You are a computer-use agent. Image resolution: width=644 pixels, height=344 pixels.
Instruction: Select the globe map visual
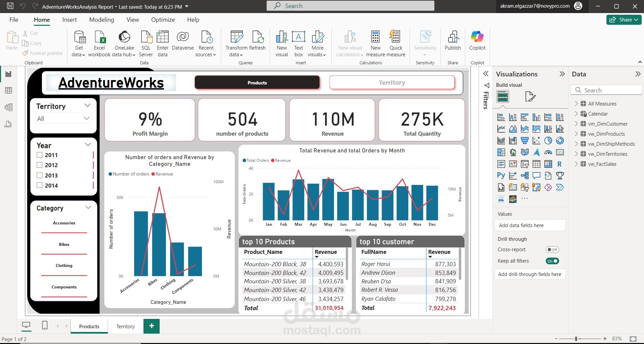[513, 152]
